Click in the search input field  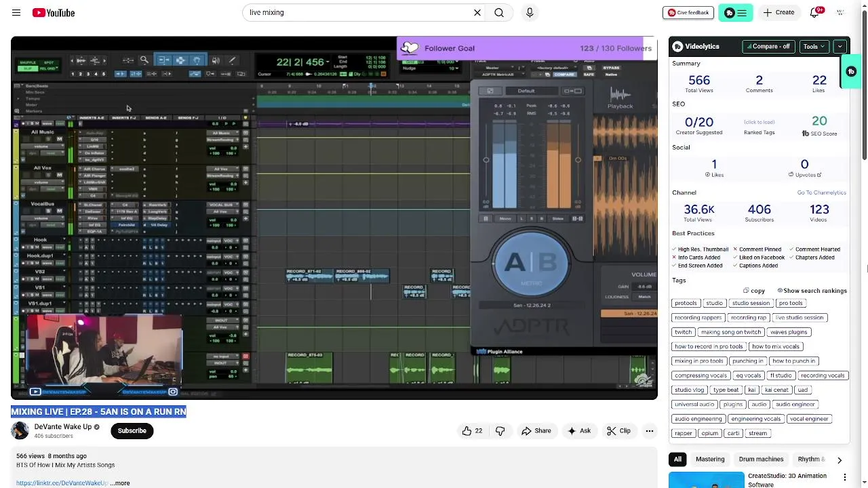click(359, 12)
